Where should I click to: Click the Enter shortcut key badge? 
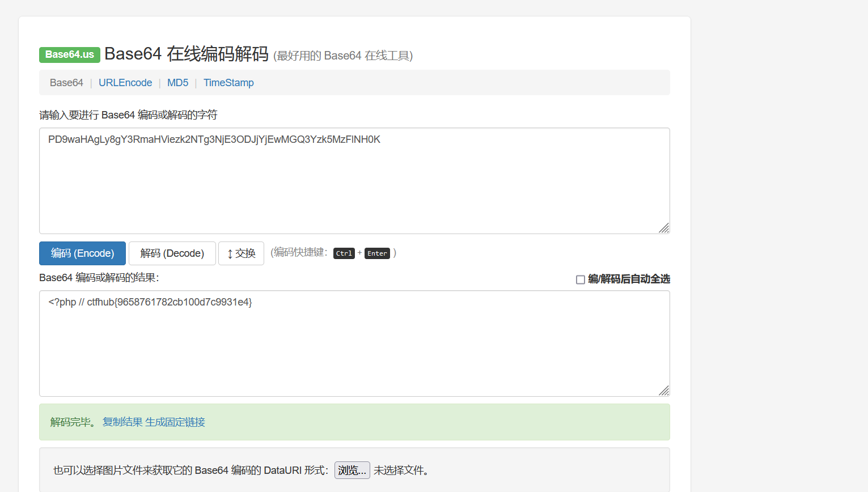click(x=376, y=253)
